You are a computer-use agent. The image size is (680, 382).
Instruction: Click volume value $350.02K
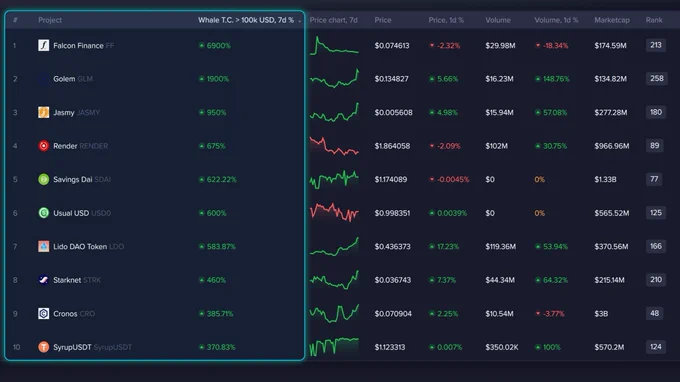[502, 347]
